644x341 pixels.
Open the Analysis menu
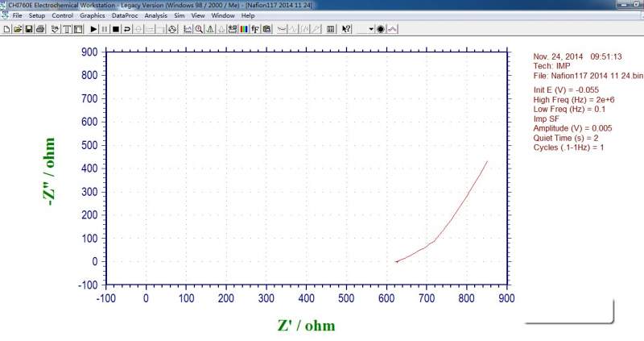coord(155,15)
